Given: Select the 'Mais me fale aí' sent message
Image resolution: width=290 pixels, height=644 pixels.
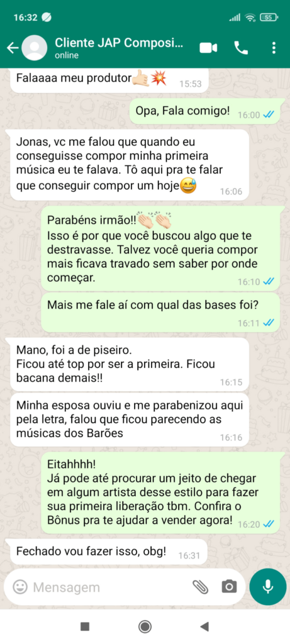Looking at the screenshot, I should [x=160, y=312].
